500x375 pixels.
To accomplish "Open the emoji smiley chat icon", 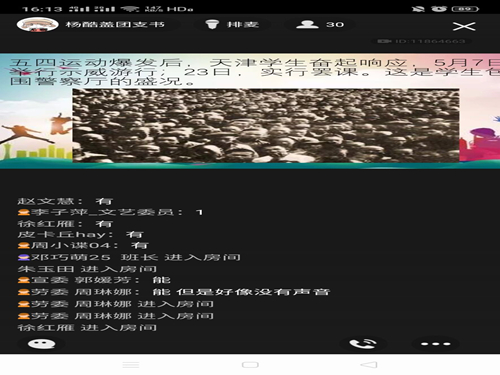I will tap(41, 344).
